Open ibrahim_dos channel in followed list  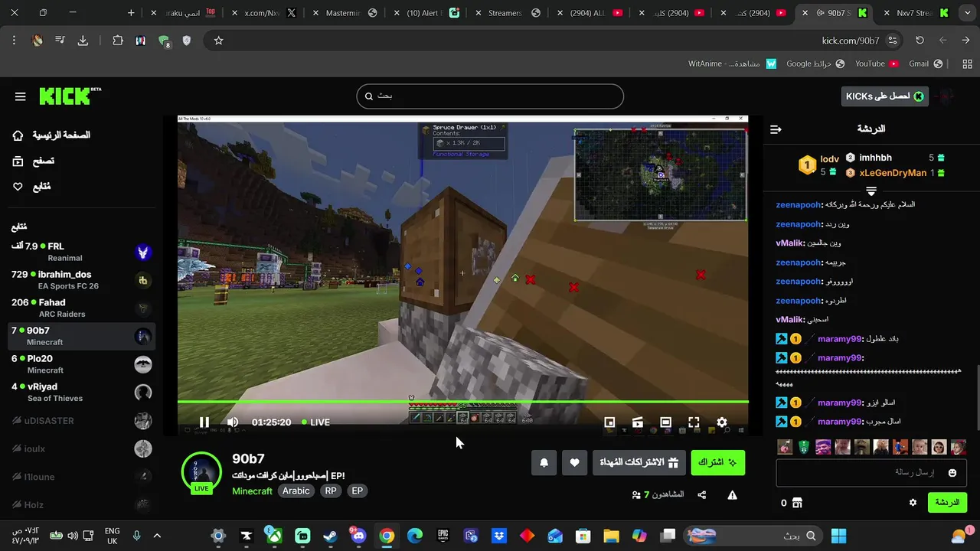[81, 280]
